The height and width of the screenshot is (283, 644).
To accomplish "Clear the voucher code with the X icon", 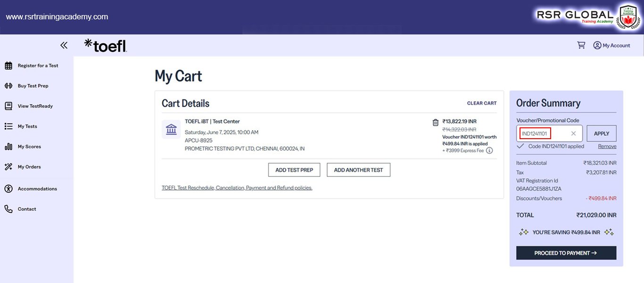I will pos(573,133).
